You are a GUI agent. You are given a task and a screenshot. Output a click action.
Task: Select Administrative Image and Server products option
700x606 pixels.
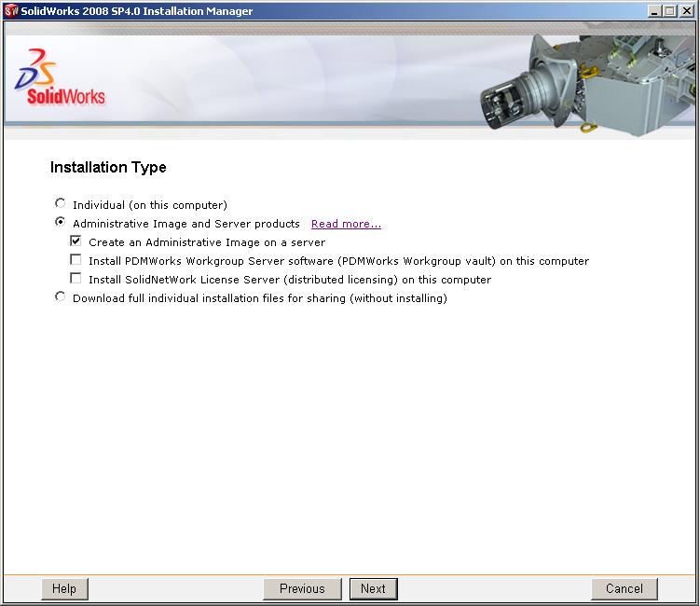tap(61, 222)
